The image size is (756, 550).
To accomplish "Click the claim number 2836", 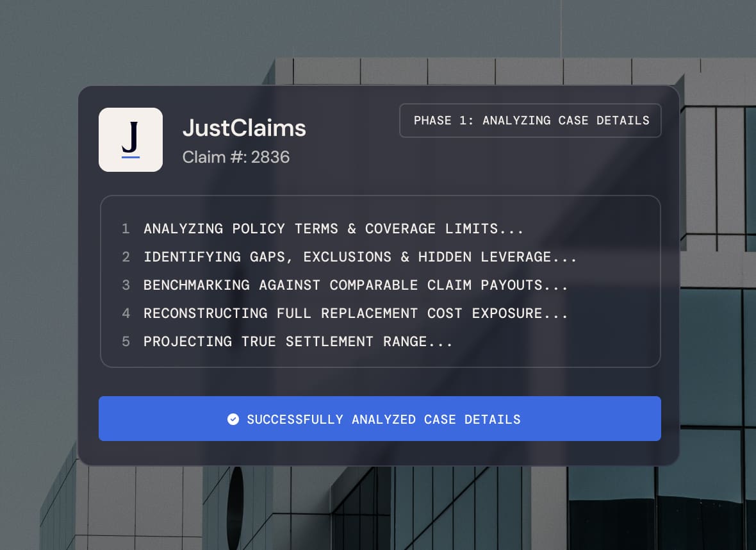I will pyautogui.click(x=270, y=157).
